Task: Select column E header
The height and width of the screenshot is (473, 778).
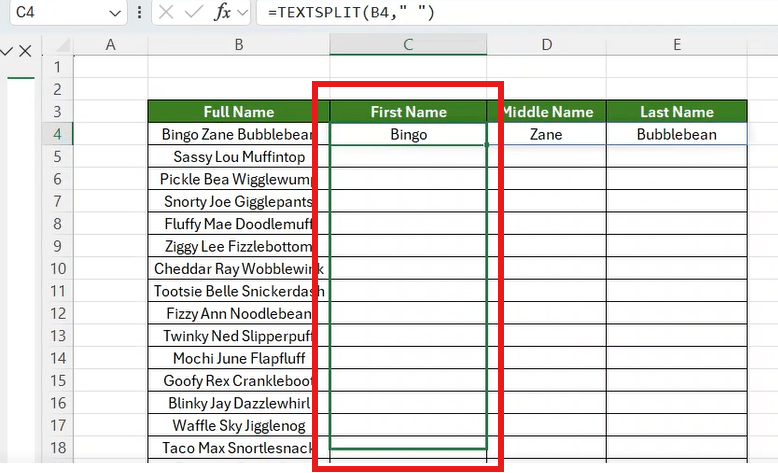Action: 677,45
